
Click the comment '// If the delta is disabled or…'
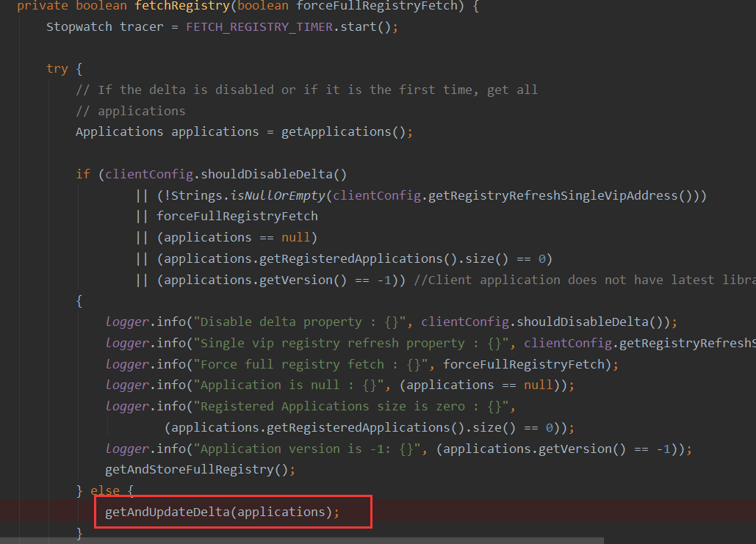[306, 90]
